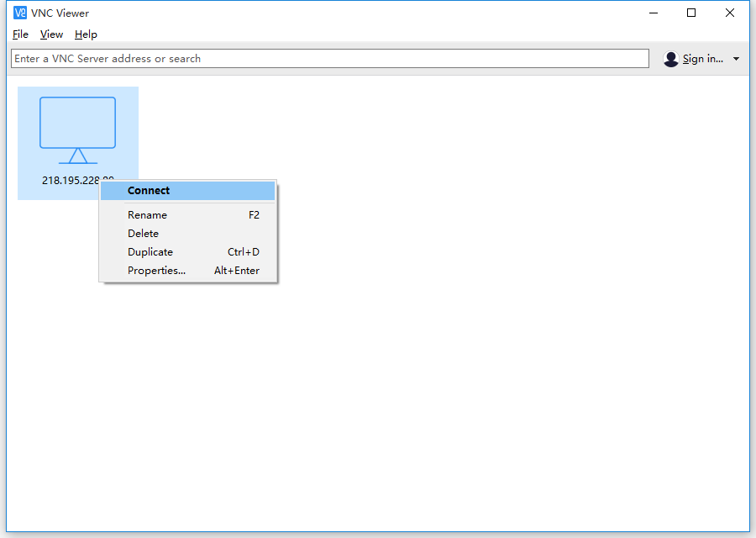Choose Properties... from the context menu
756x538 pixels.
coord(188,271)
